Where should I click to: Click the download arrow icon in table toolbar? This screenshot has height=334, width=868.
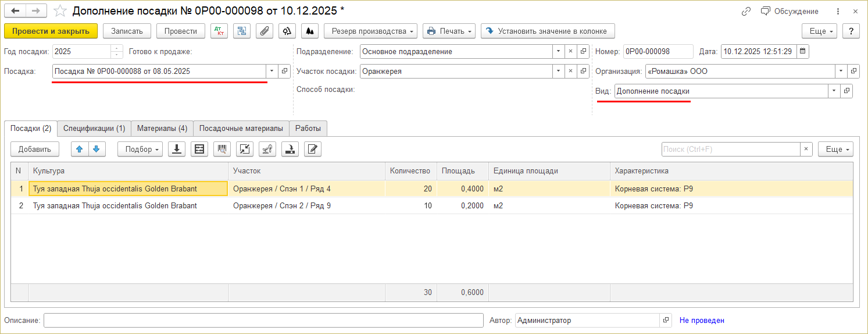point(177,149)
